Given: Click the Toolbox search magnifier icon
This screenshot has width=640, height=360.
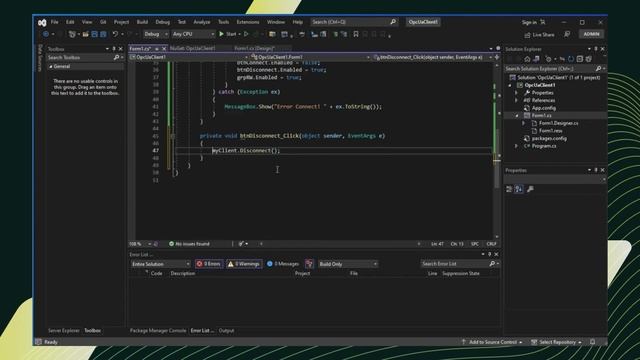Looking at the screenshot, I should (x=116, y=58).
